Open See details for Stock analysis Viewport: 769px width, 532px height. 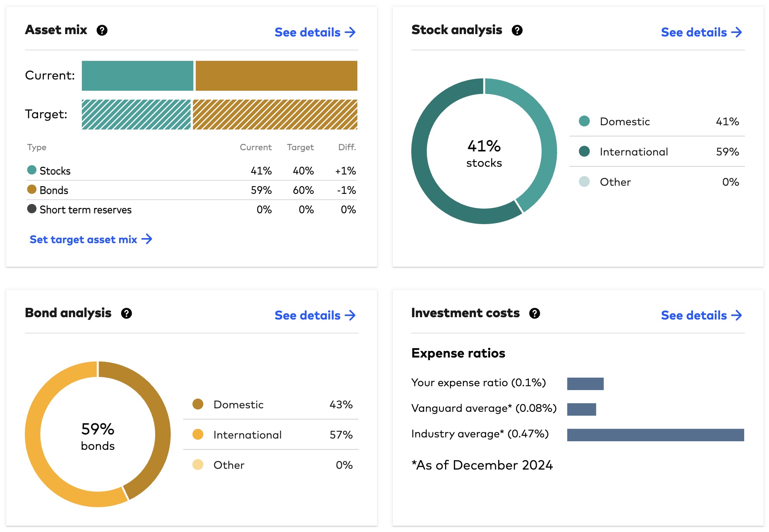[701, 32]
